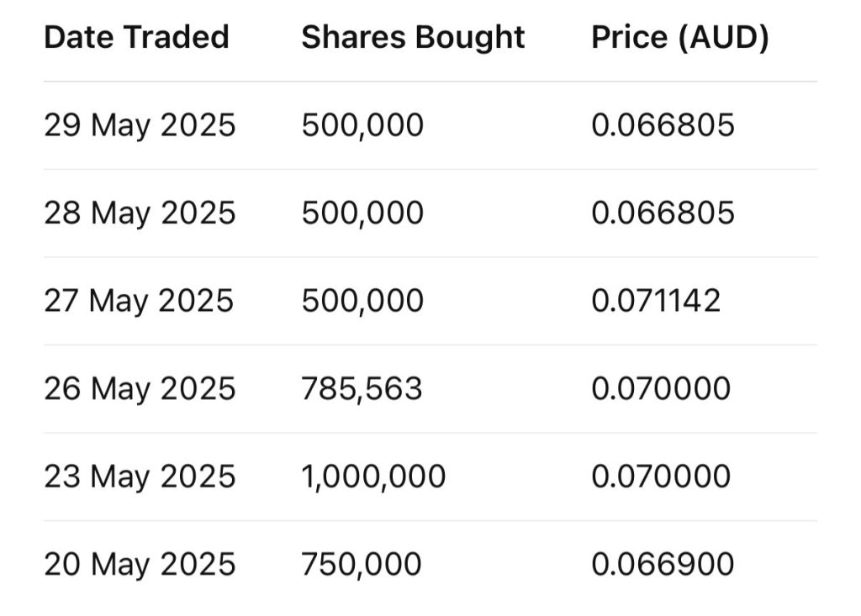Click the 0.066900 price value

[x=663, y=564]
